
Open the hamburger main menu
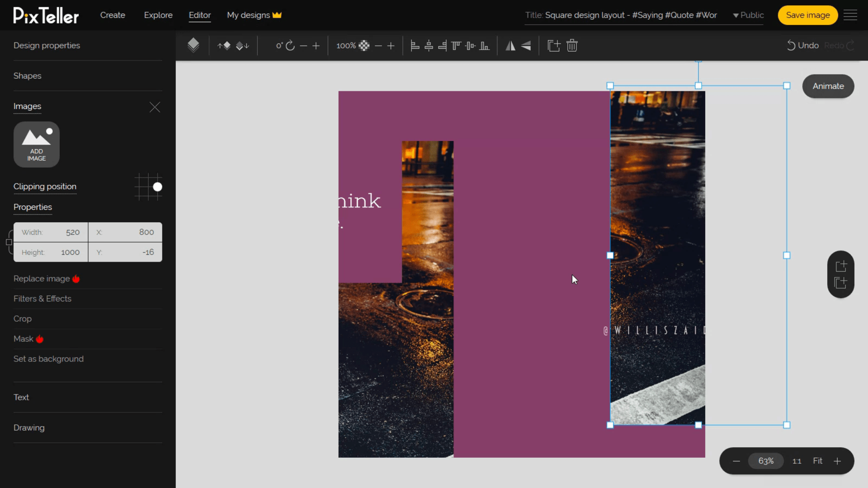click(x=850, y=15)
